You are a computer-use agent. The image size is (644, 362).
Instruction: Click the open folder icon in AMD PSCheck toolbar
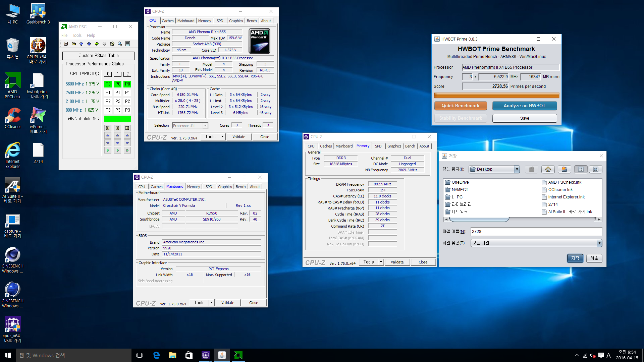73,44
